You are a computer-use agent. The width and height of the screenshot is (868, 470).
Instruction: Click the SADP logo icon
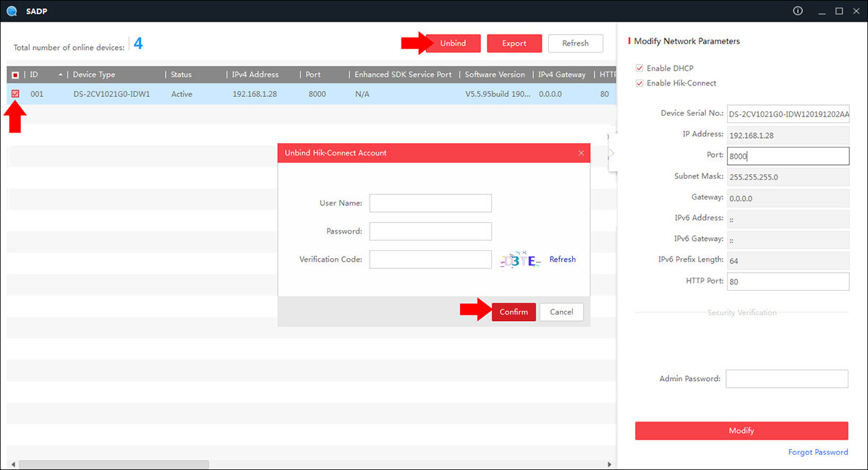pos(11,11)
